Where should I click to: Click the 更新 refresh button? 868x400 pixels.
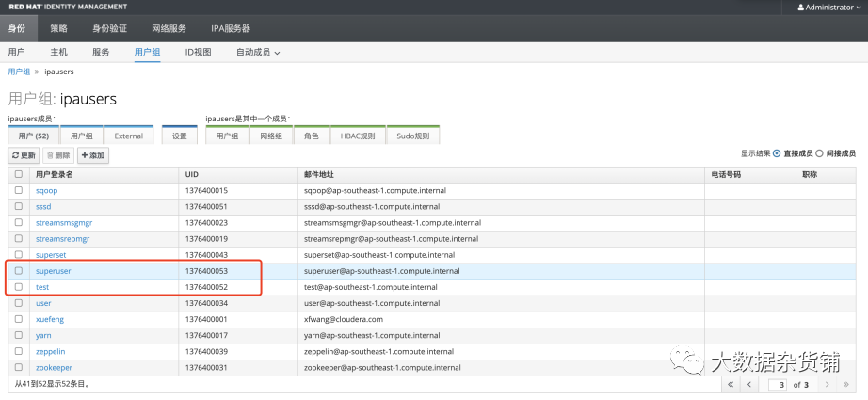[24, 155]
